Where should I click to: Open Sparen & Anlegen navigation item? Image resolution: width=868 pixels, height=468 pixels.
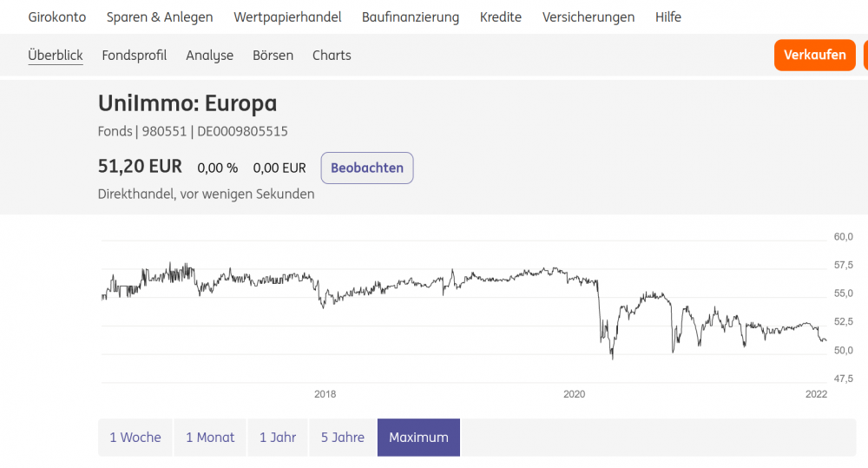(160, 17)
